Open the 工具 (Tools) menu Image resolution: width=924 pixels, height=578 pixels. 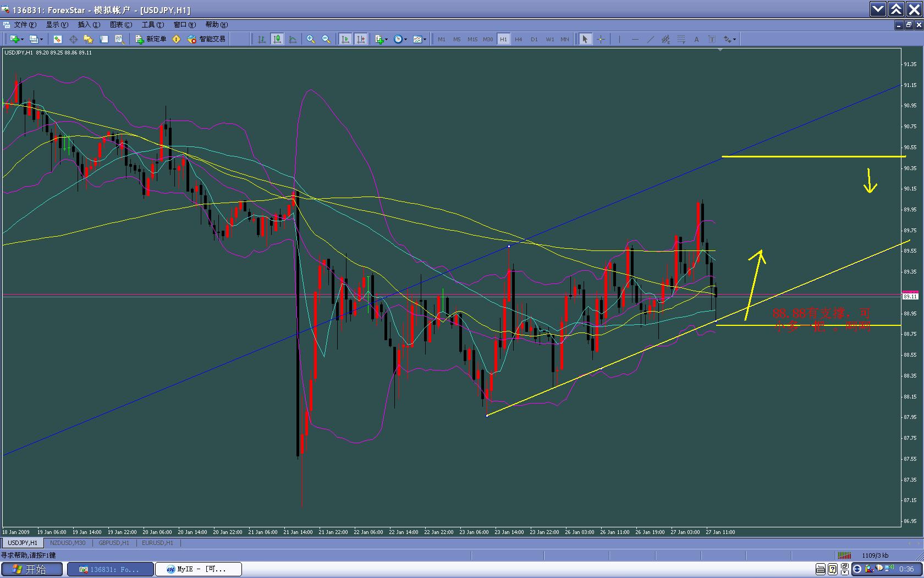tap(152, 25)
